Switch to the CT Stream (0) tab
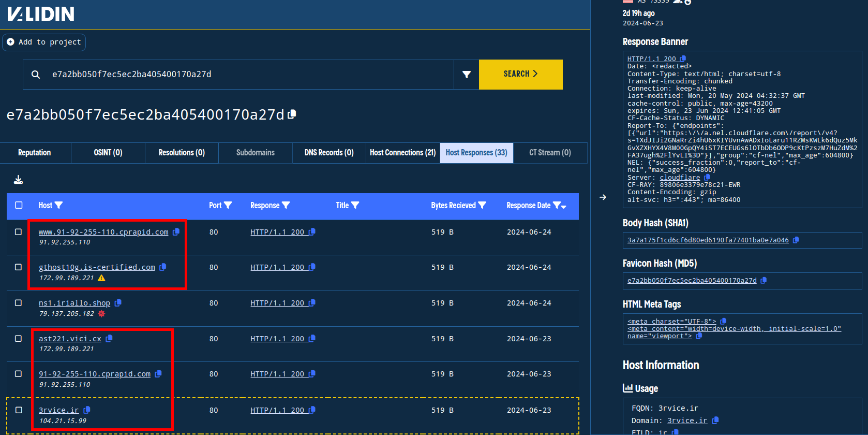 [550, 153]
